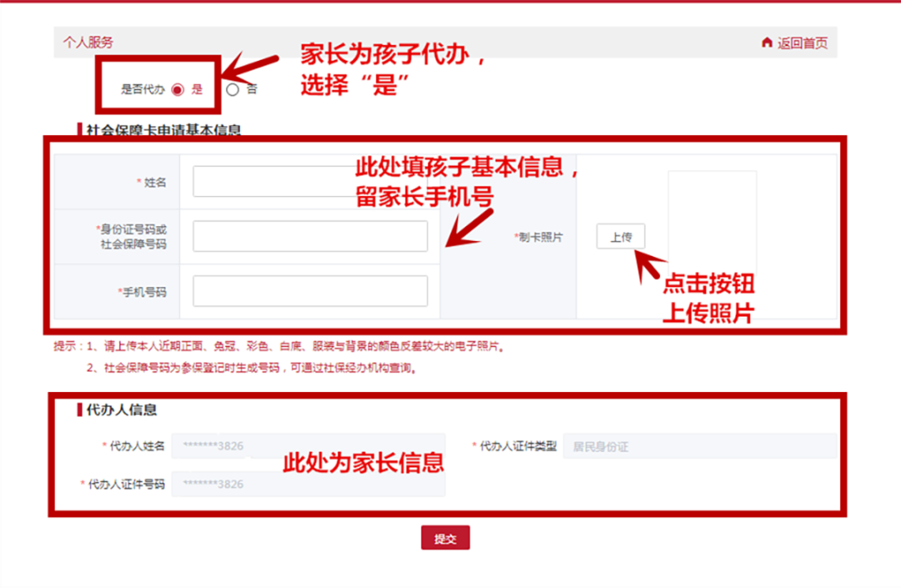901x588 pixels.
Task: Click the 代办人信息 section heading
Action: [122, 410]
